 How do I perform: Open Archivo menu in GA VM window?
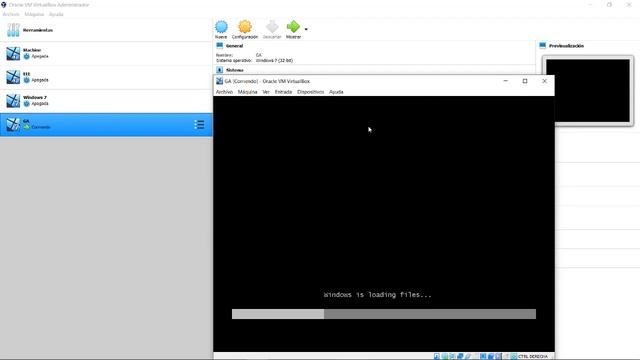(224, 92)
